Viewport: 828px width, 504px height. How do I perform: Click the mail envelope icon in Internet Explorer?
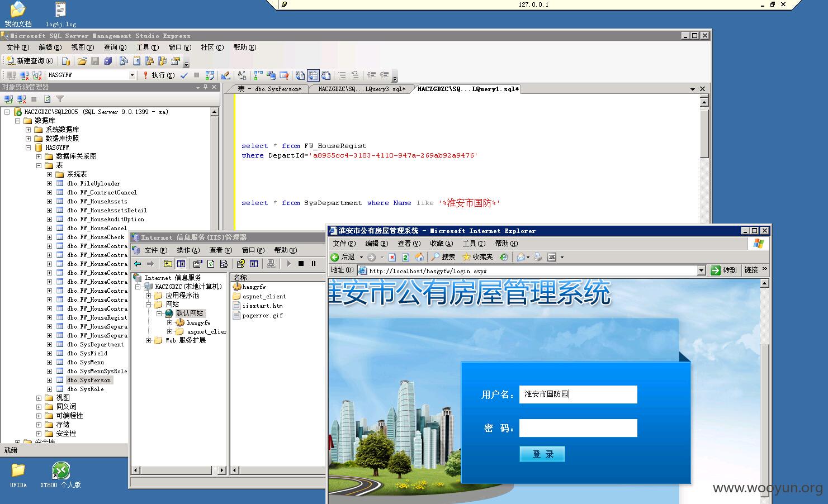pyautogui.click(x=521, y=257)
